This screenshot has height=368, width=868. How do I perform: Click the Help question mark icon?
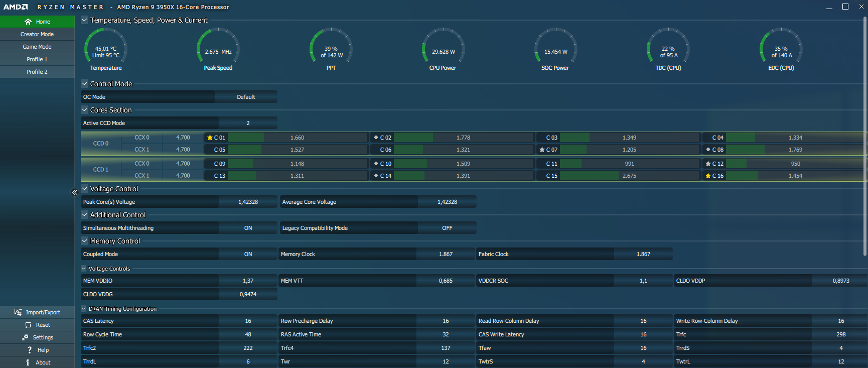click(x=30, y=350)
